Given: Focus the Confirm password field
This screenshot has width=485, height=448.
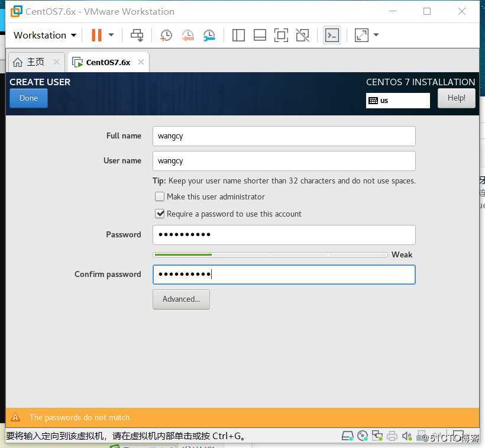Looking at the screenshot, I should 284,275.
